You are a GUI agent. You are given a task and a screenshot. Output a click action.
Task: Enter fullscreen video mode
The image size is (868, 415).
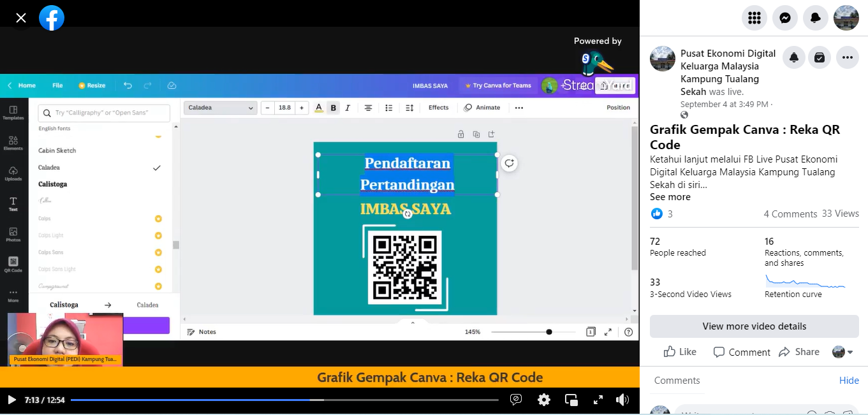[598, 400]
